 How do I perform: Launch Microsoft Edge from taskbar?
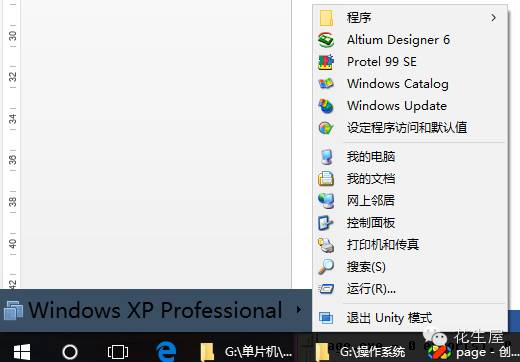click(x=166, y=351)
